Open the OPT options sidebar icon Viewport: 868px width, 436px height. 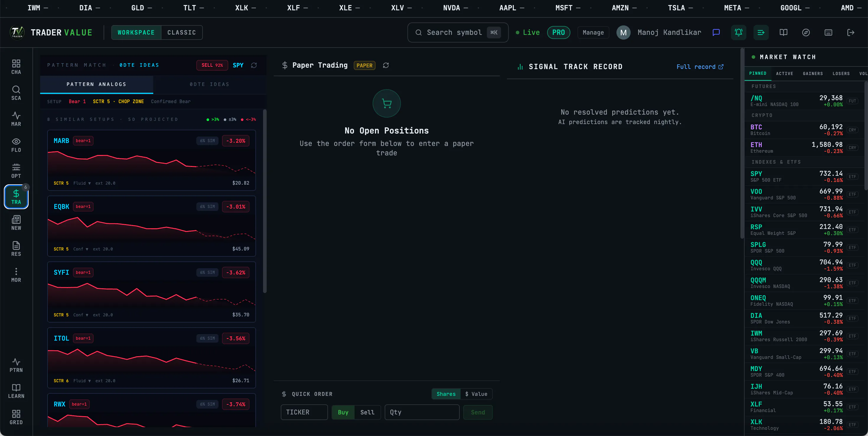16,171
